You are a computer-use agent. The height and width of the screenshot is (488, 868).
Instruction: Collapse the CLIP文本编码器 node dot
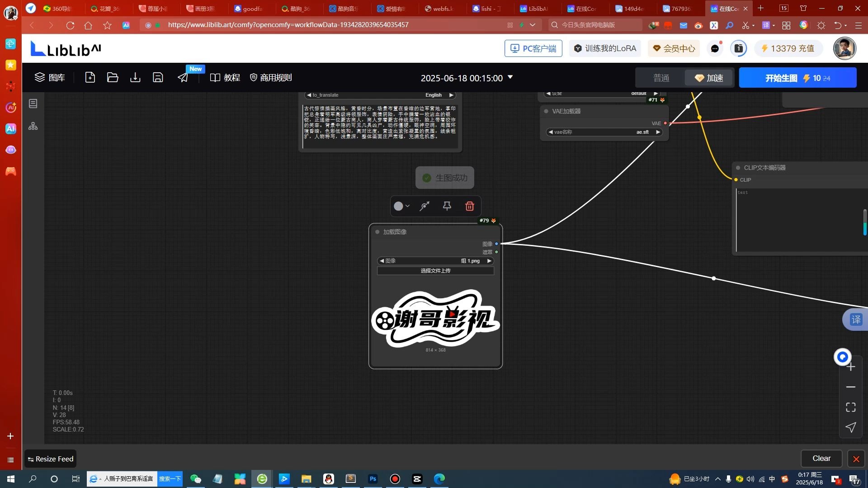pyautogui.click(x=738, y=168)
